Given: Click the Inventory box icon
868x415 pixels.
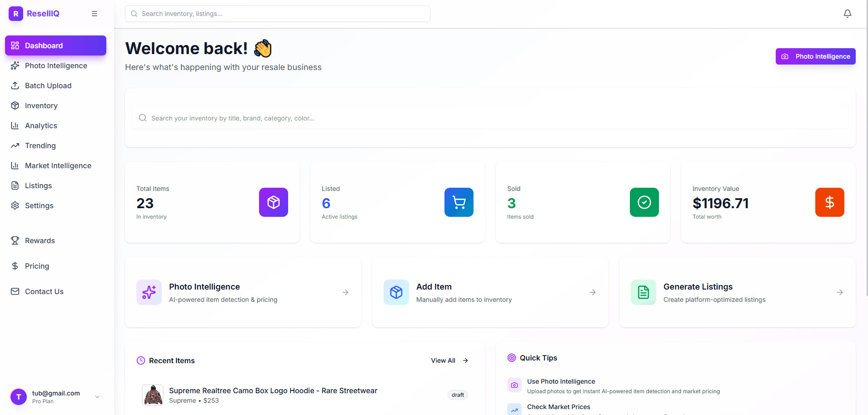Looking at the screenshot, I should (x=15, y=105).
